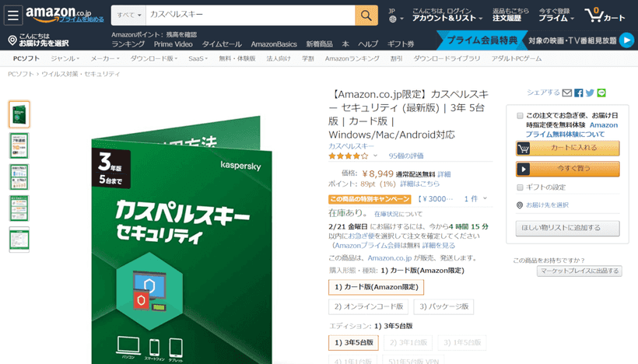Click the この商品の特別キャンペーン badge

tap(370, 199)
